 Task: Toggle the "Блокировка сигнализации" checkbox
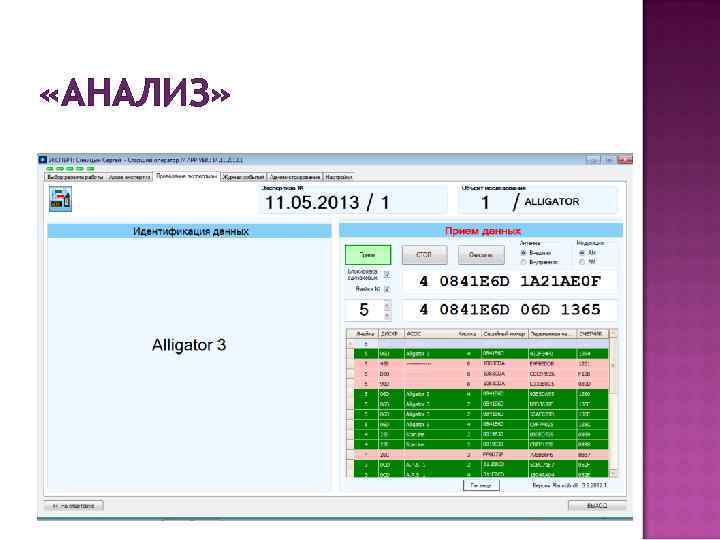pyautogui.click(x=387, y=275)
